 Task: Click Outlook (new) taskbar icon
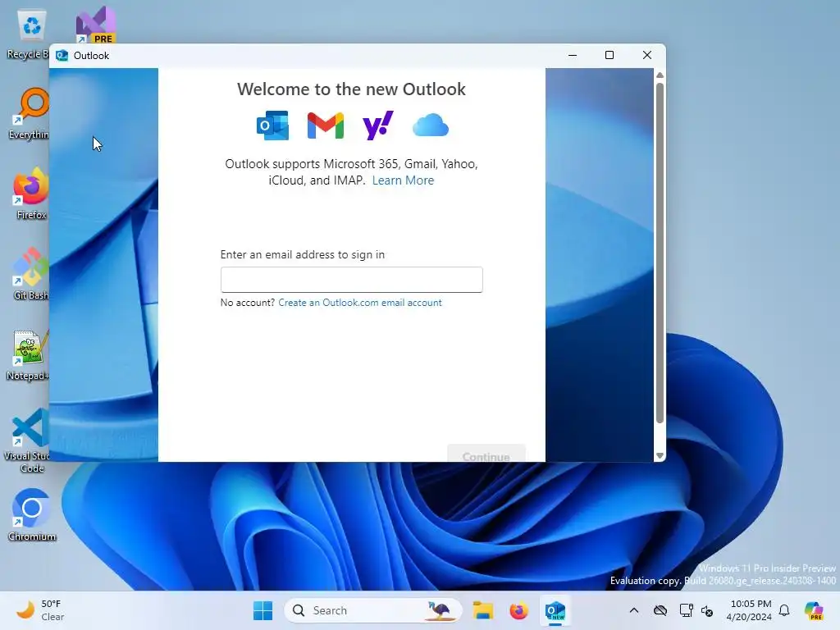(x=555, y=610)
